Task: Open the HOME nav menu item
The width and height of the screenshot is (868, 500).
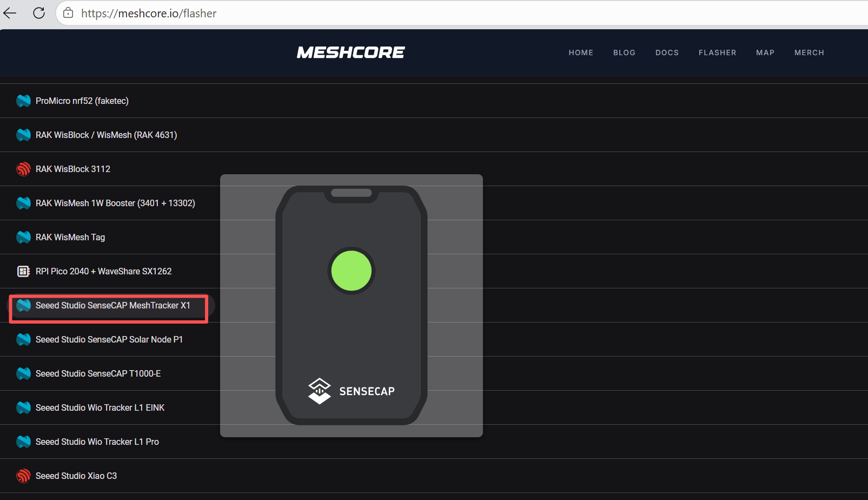Action: [581, 52]
